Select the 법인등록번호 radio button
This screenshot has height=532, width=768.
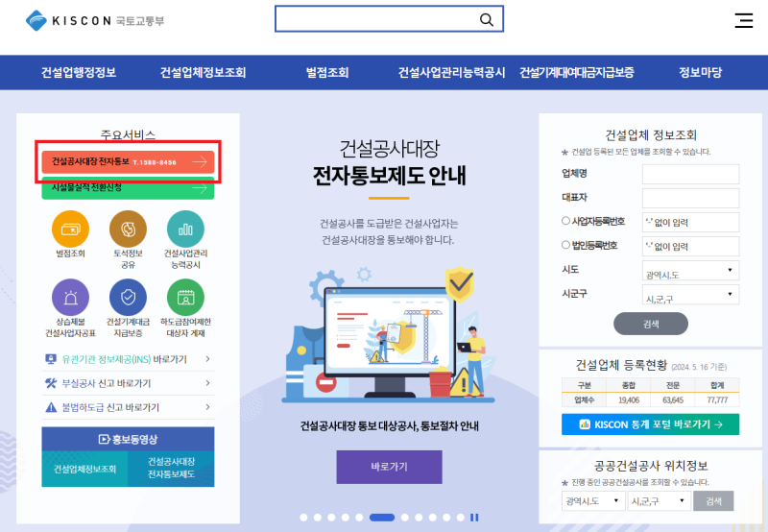tap(565, 245)
